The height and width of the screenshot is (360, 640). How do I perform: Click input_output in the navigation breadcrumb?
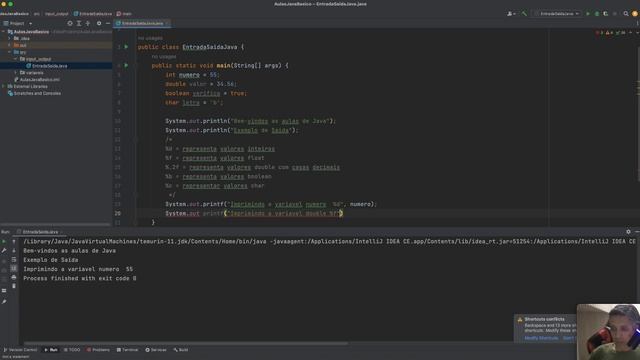(x=56, y=14)
